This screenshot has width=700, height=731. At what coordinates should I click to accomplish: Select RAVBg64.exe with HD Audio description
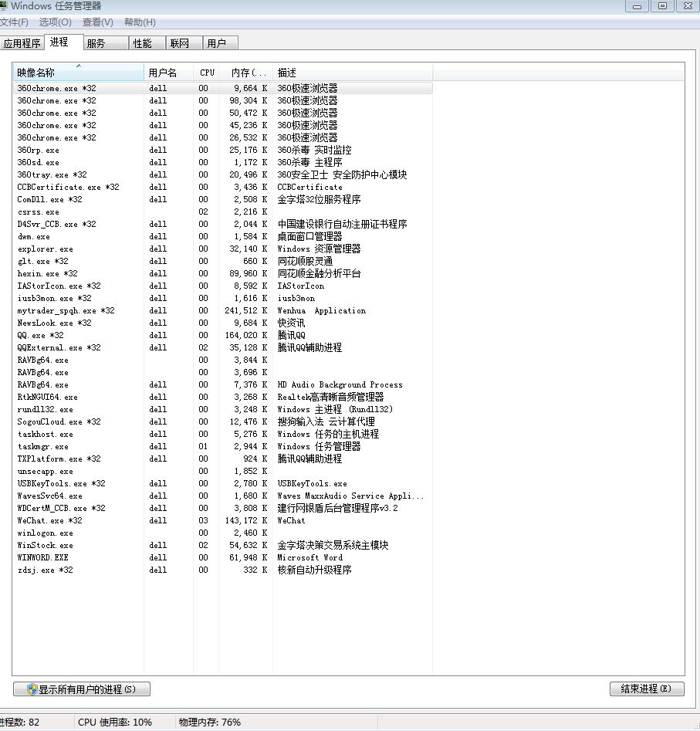[x=223, y=384]
